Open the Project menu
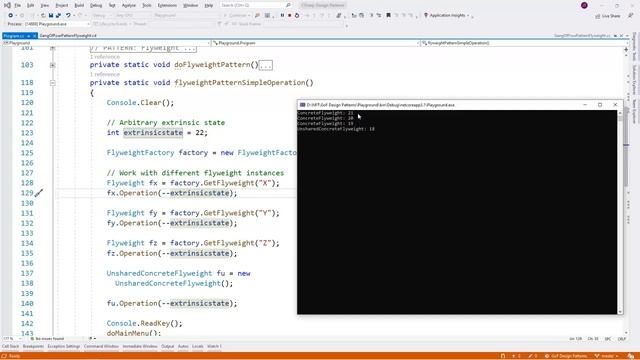640x360 pixels. pos(62,5)
